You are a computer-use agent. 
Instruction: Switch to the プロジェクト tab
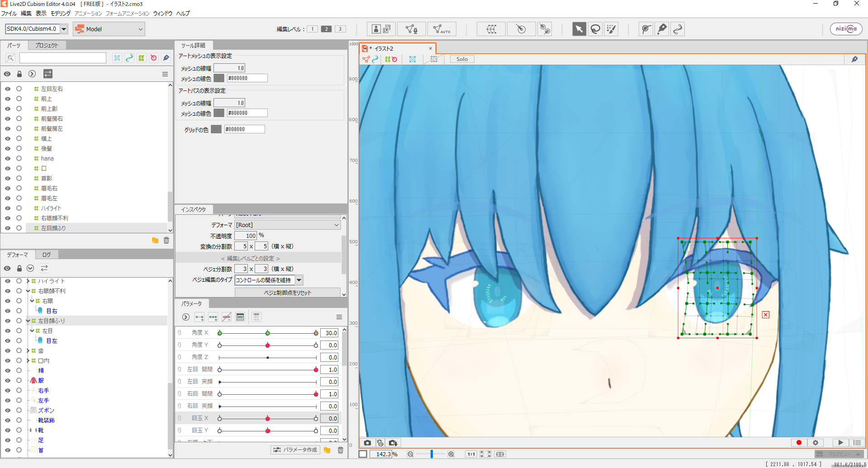(47, 45)
